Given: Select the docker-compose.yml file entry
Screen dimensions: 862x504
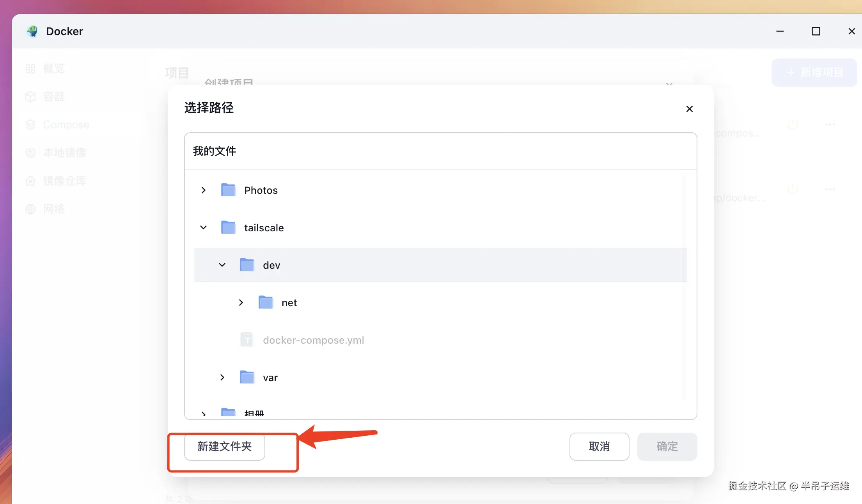Looking at the screenshot, I should click(313, 340).
